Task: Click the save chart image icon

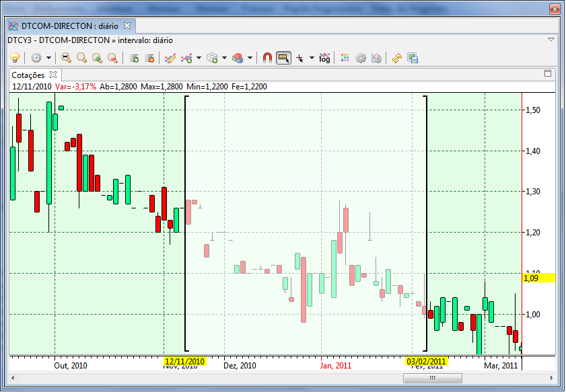Action: [413, 58]
